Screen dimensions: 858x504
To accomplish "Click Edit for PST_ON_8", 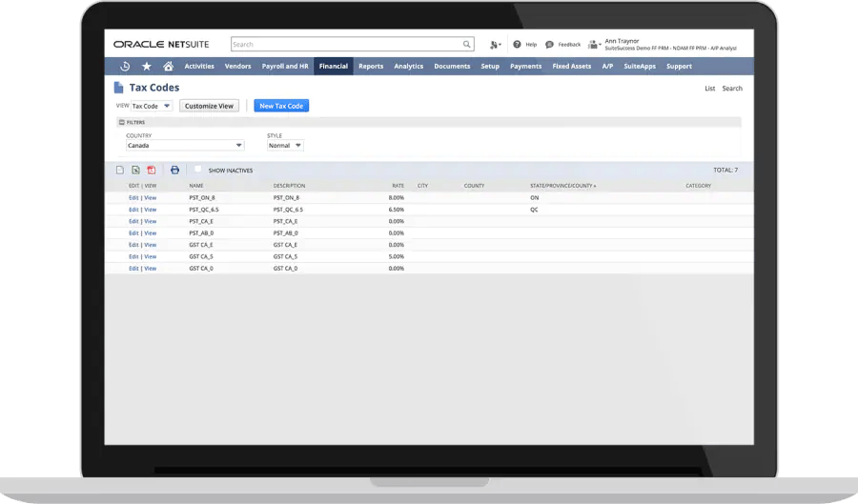I will tap(133, 198).
